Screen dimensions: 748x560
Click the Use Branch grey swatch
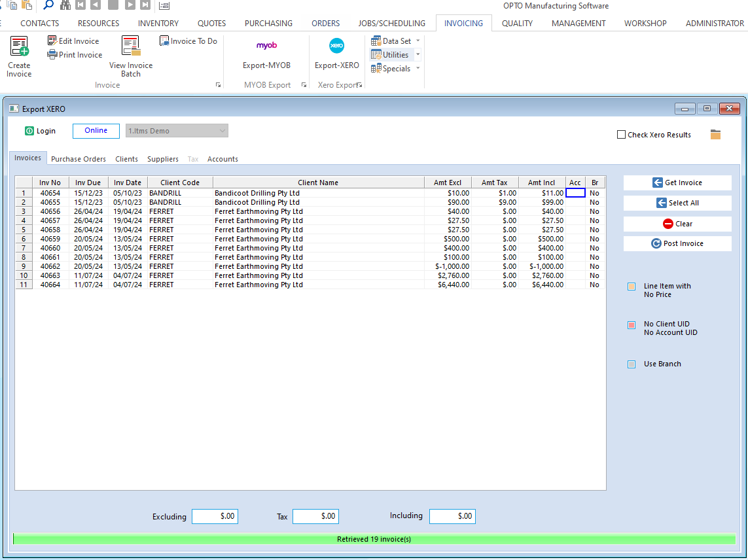[632, 364]
